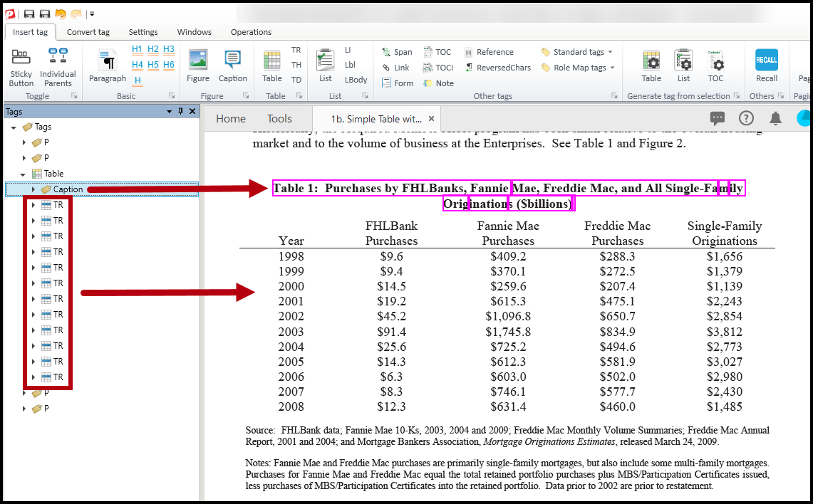Screen dimensions: 813x504
Task: Generate List tag from selection
Action: coord(683,65)
